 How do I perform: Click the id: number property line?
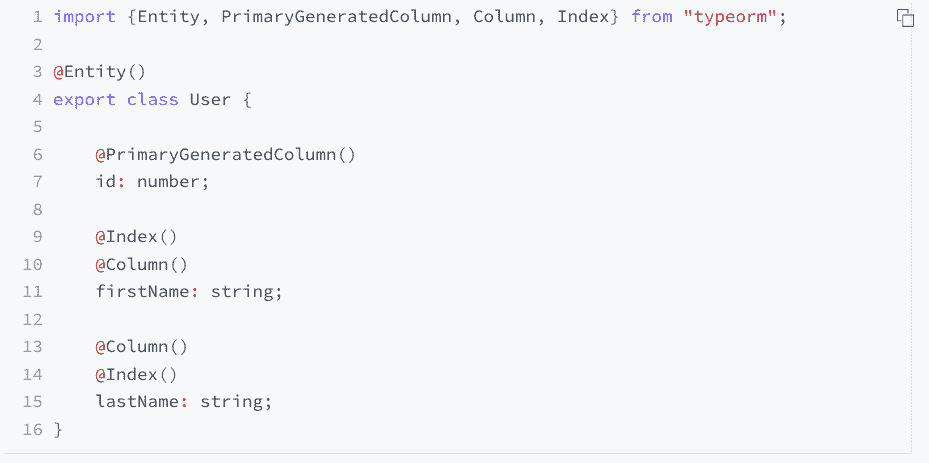click(152, 182)
